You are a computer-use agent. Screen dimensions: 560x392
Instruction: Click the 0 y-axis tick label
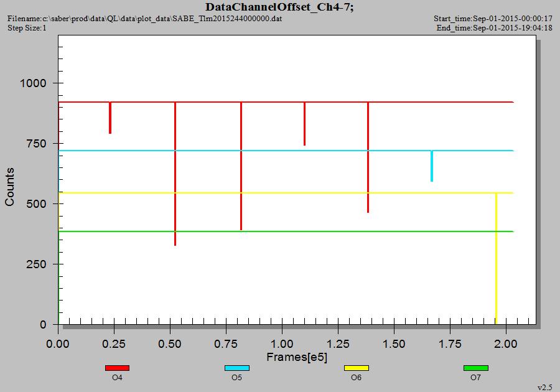[43, 325]
